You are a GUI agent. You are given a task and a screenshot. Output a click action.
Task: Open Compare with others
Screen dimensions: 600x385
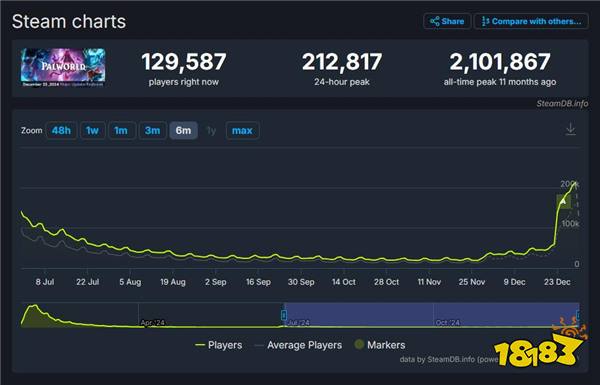click(x=531, y=21)
